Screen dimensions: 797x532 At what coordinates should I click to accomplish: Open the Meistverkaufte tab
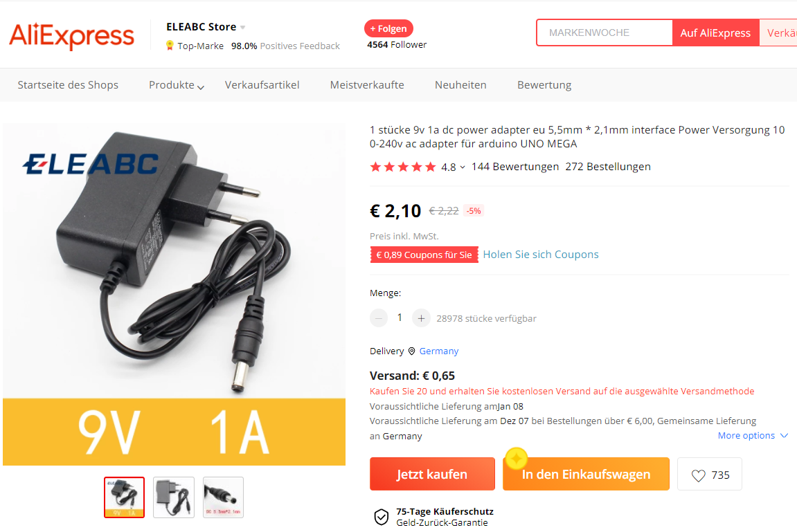pos(367,85)
